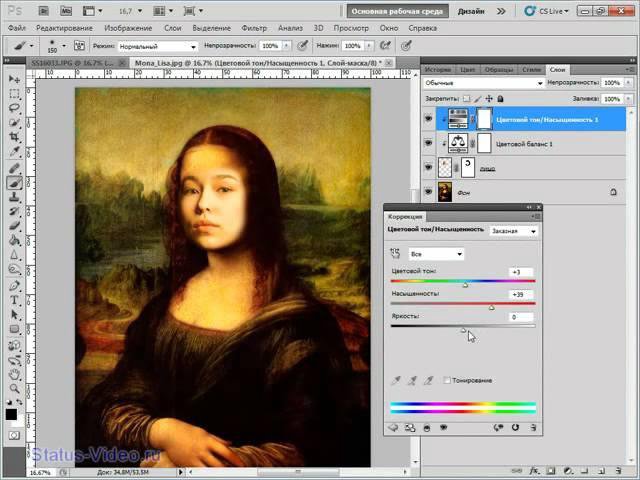Hide the Цветовой баланс 1 layer
This screenshot has width=640, height=480.
pyautogui.click(x=429, y=144)
